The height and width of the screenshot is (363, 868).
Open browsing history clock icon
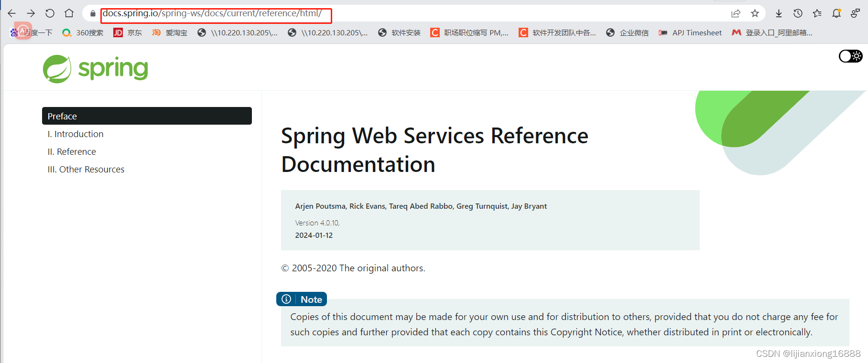click(x=798, y=13)
